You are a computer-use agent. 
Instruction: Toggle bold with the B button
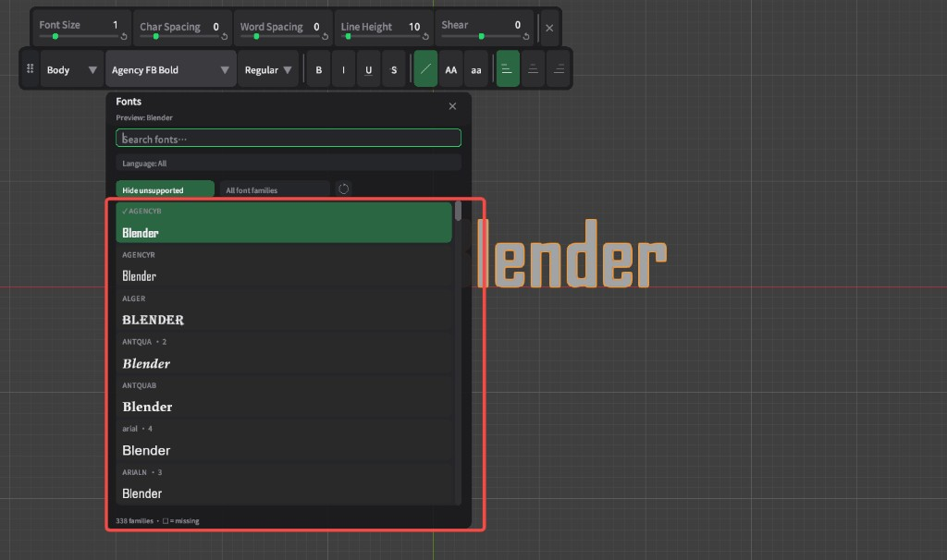click(x=318, y=70)
